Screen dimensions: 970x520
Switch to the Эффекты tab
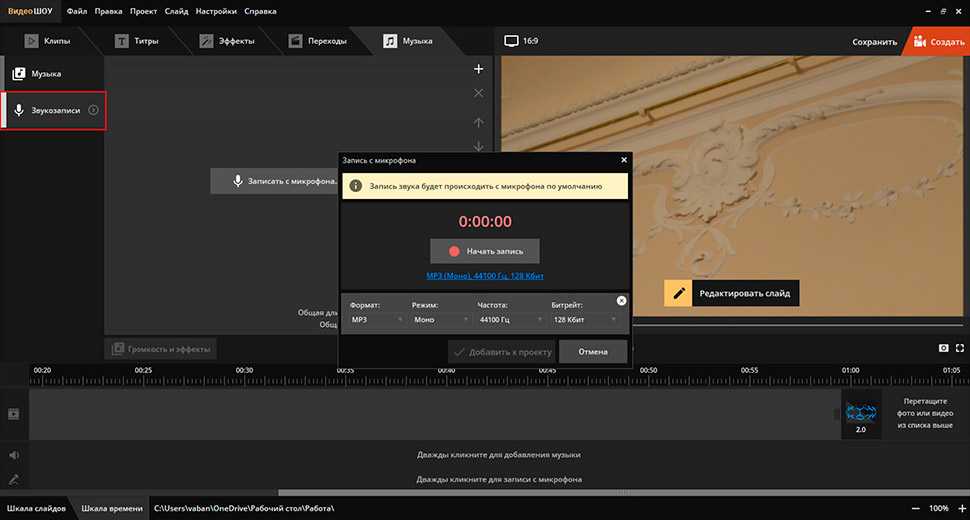[x=228, y=41]
